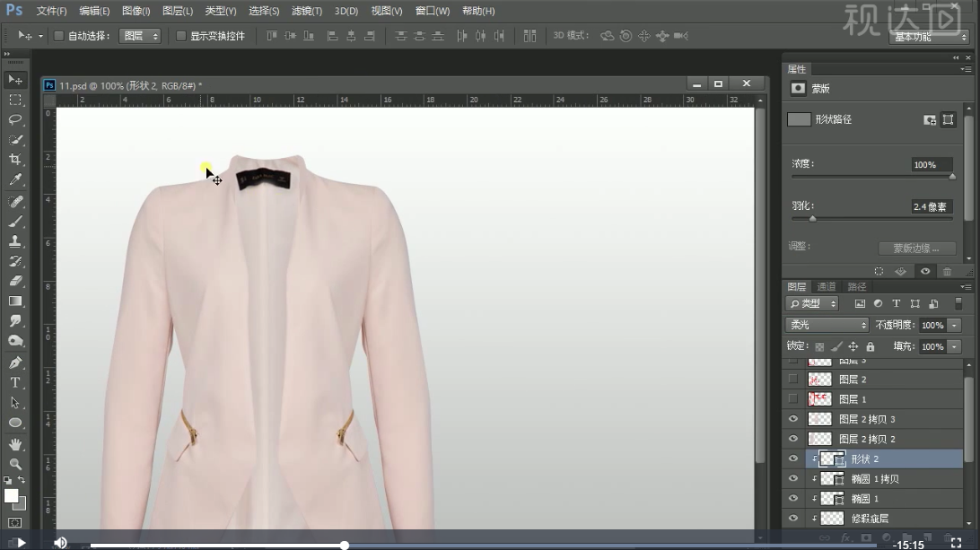Swap foreground and background colors

(22, 480)
